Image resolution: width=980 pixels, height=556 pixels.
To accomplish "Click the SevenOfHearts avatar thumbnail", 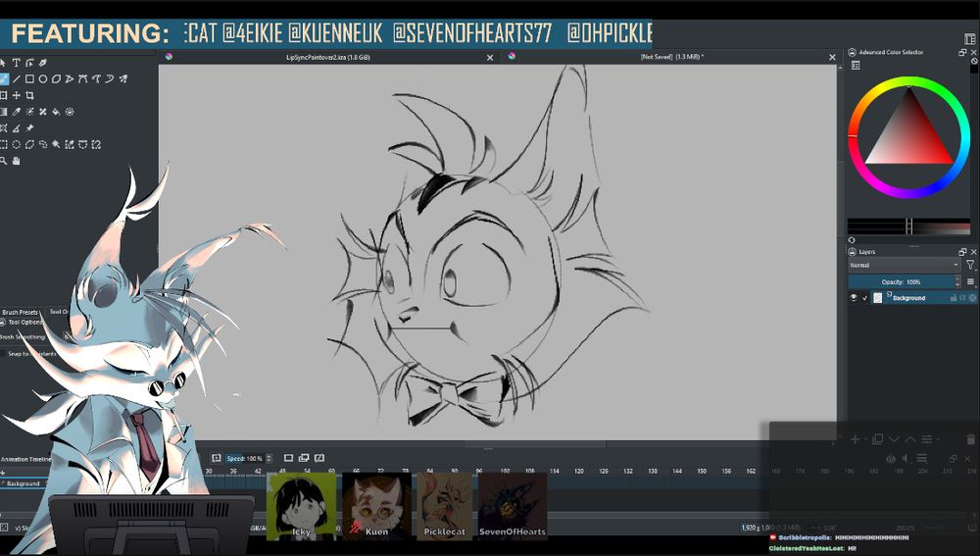I will [513, 506].
